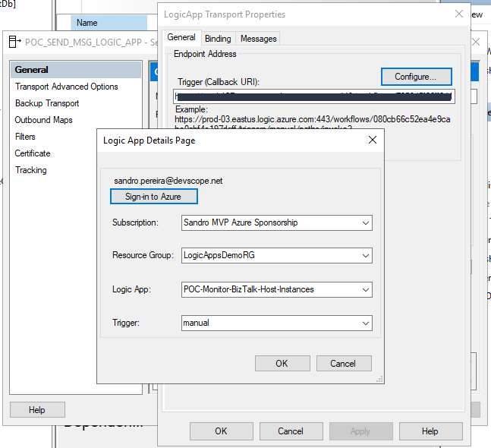Cancel the Logic App Details Page dialog

pos(343,364)
